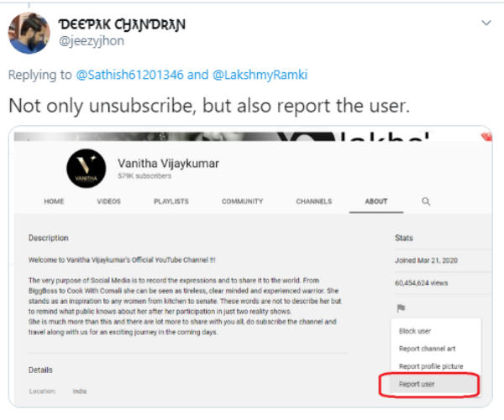
Task: Click the tweet text about reporting the user
Action: [x=209, y=106]
